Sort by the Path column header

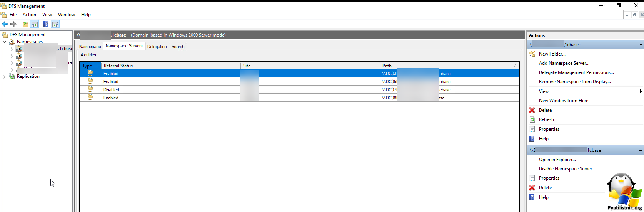pos(449,66)
